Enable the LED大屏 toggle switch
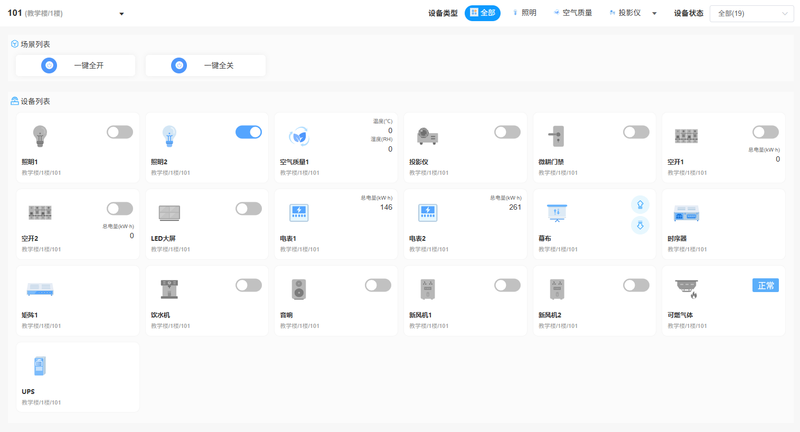800x432 pixels. click(x=248, y=209)
